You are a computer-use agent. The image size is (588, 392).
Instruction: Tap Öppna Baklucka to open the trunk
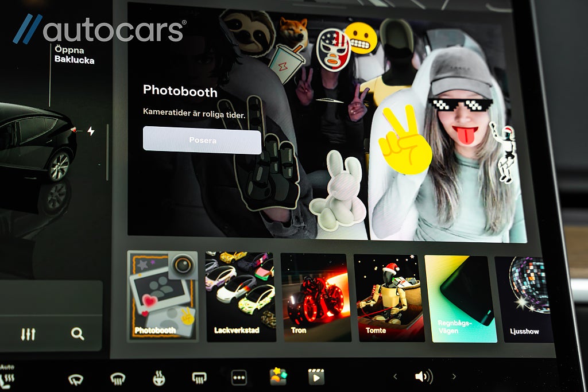click(x=74, y=55)
